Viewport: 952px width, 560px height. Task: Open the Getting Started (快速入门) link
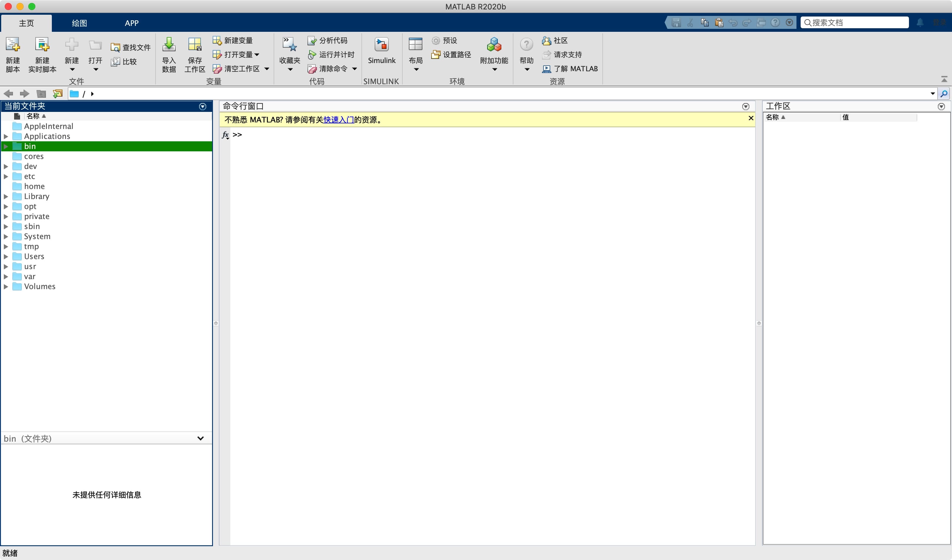click(338, 120)
